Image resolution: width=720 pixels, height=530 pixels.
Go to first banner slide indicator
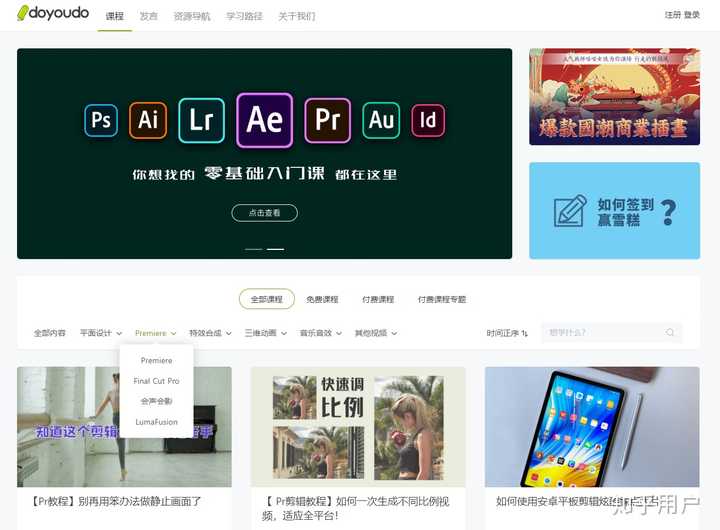click(x=253, y=249)
